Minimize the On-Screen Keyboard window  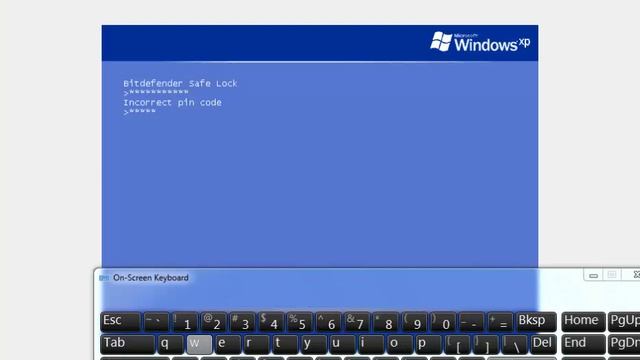point(593,275)
